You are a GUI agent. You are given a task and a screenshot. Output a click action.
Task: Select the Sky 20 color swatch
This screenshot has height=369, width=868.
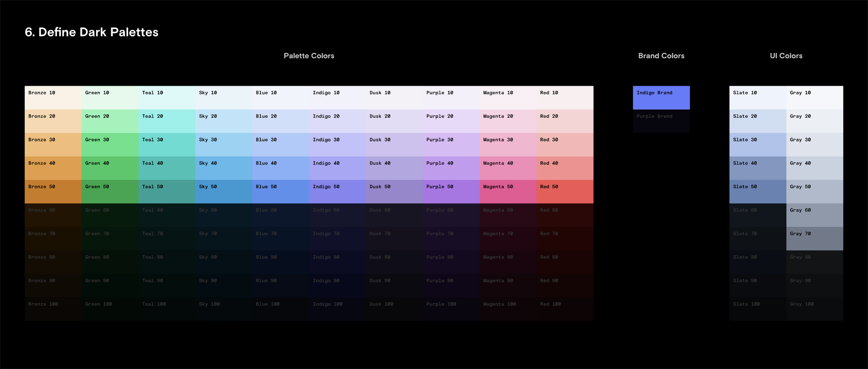(x=224, y=121)
